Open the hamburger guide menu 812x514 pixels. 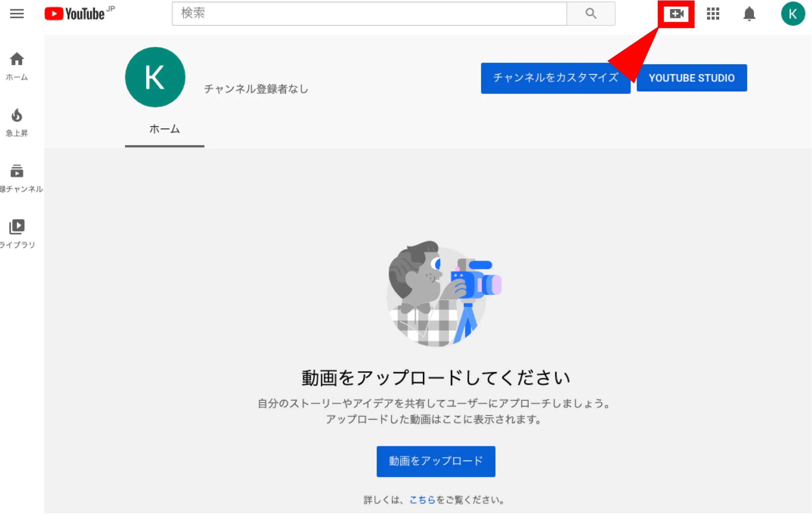tap(17, 14)
